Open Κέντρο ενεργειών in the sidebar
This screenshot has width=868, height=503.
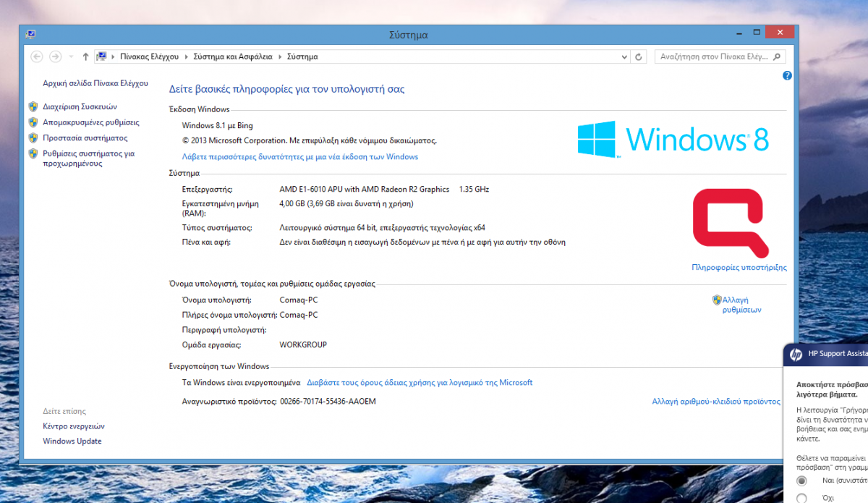(74, 426)
